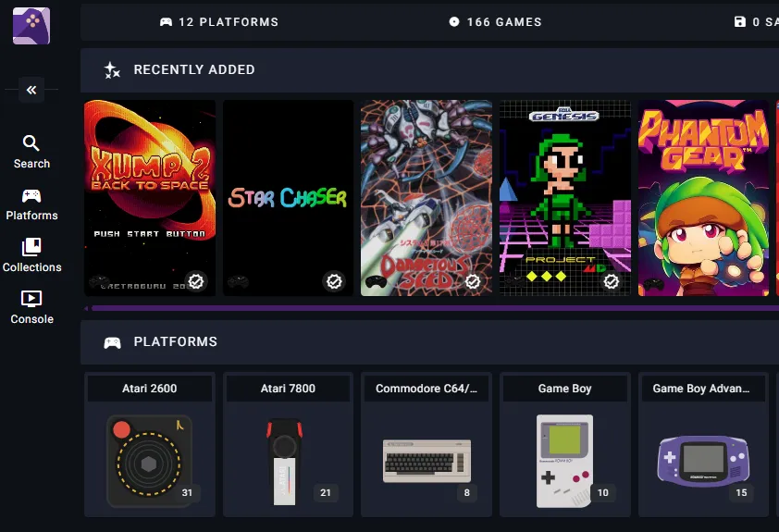Click the verified badge on Star Chaser cover
The image size is (779, 532).
335,280
